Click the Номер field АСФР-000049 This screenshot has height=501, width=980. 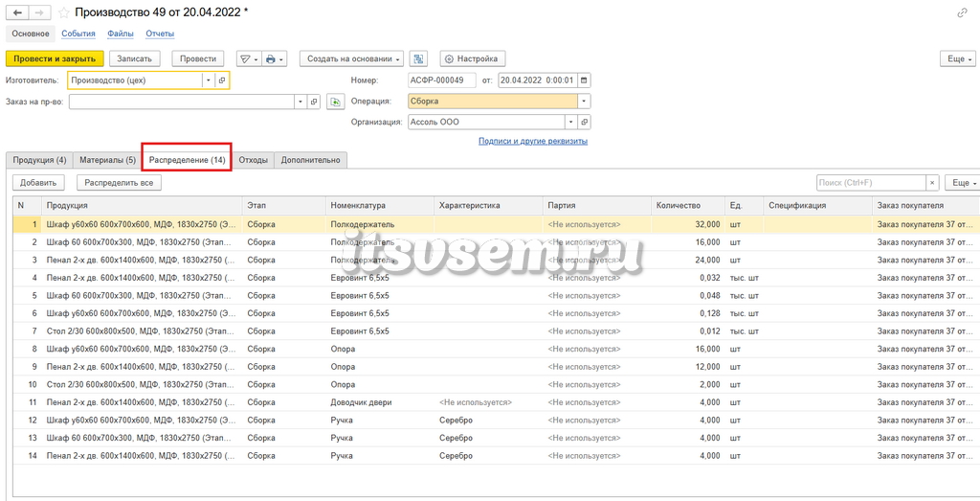click(441, 80)
